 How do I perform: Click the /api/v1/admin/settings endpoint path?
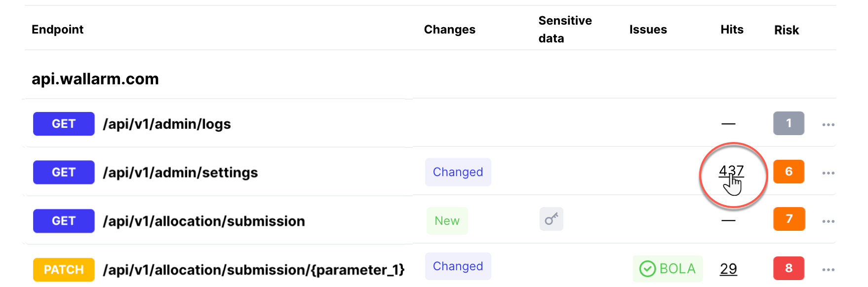(x=181, y=172)
